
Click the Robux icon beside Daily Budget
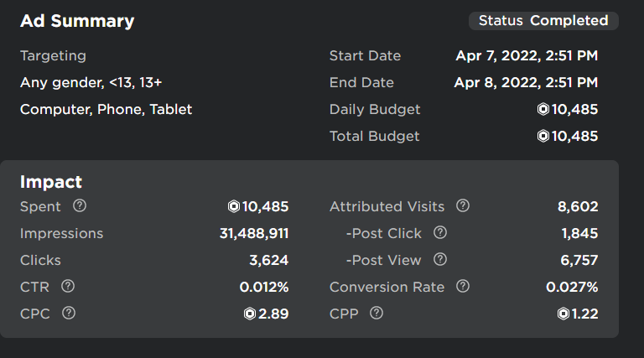pos(543,109)
